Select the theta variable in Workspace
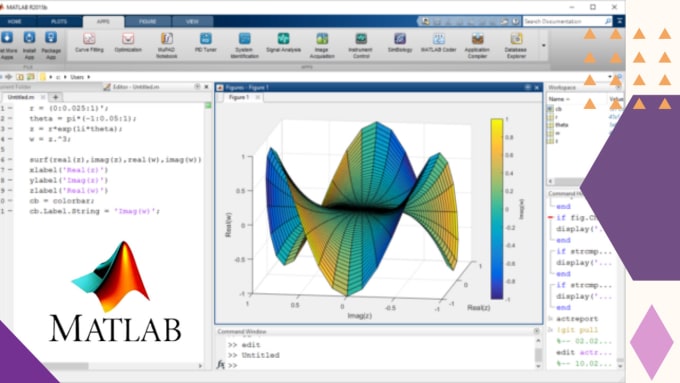The width and height of the screenshot is (680, 383). pyautogui.click(x=562, y=125)
